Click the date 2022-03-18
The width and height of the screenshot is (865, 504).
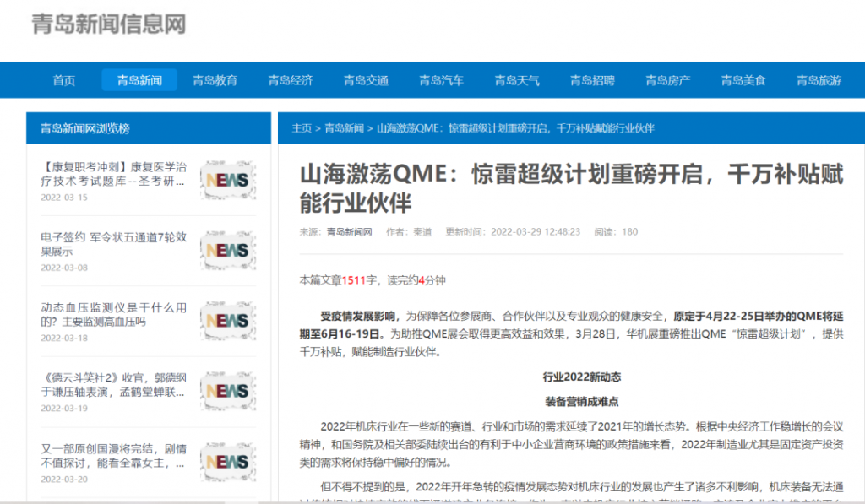[x=64, y=338]
